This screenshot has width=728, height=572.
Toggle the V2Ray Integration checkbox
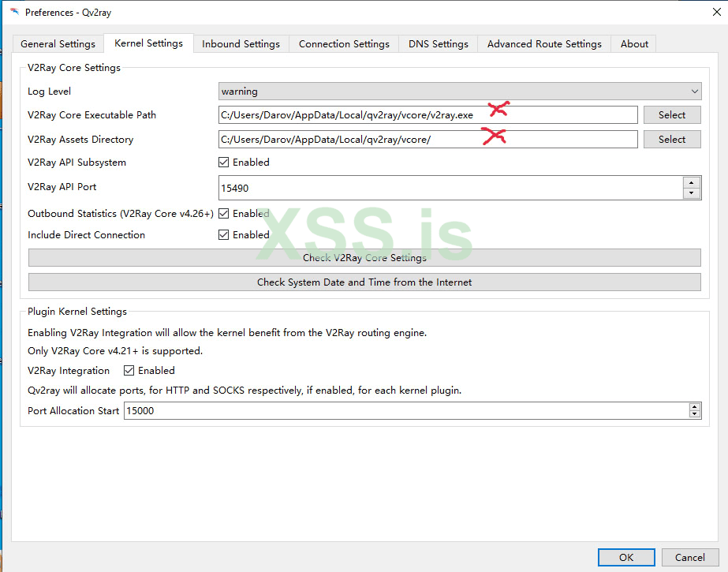tap(129, 371)
